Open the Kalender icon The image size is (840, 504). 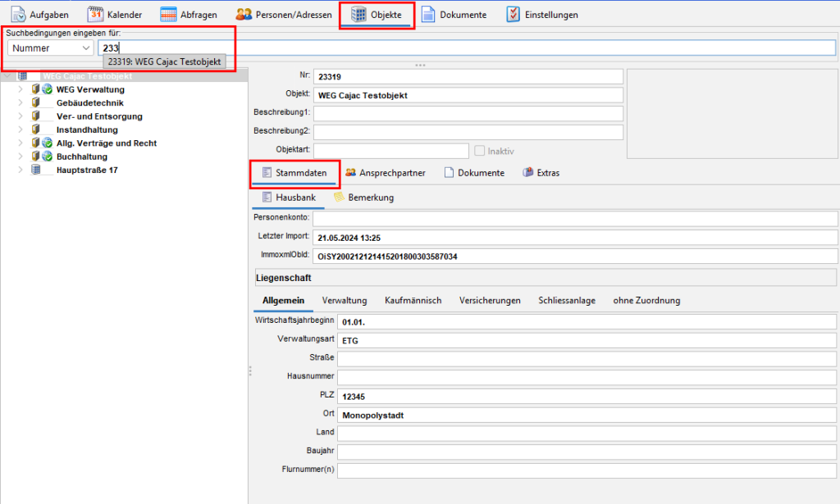(95, 15)
